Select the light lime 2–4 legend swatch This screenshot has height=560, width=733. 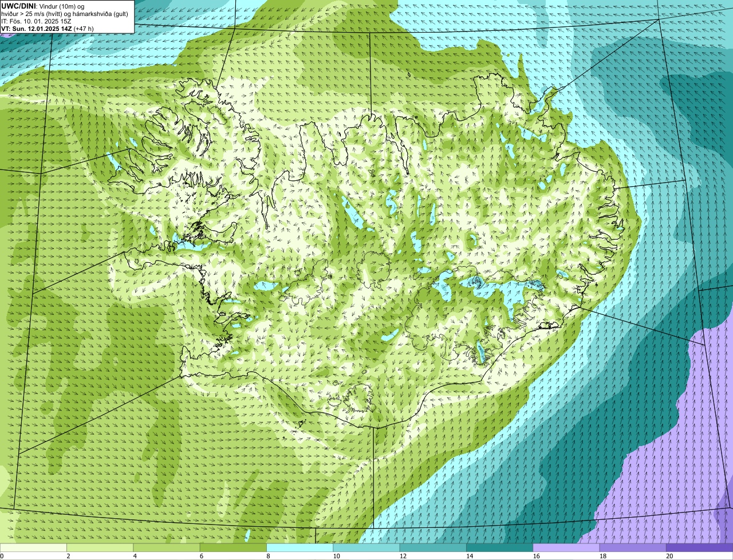(x=100, y=547)
